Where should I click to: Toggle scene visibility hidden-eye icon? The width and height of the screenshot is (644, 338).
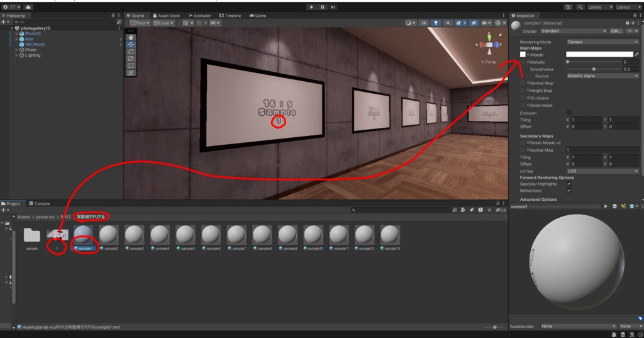click(x=474, y=23)
